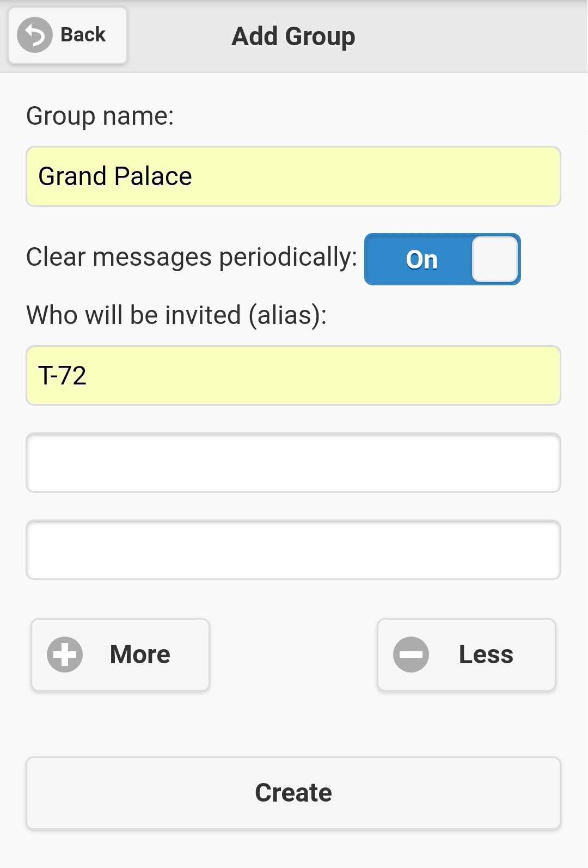Click the Add Group header title
Image resolution: width=588 pixels, height=868 pixels.
click(293, 36)
